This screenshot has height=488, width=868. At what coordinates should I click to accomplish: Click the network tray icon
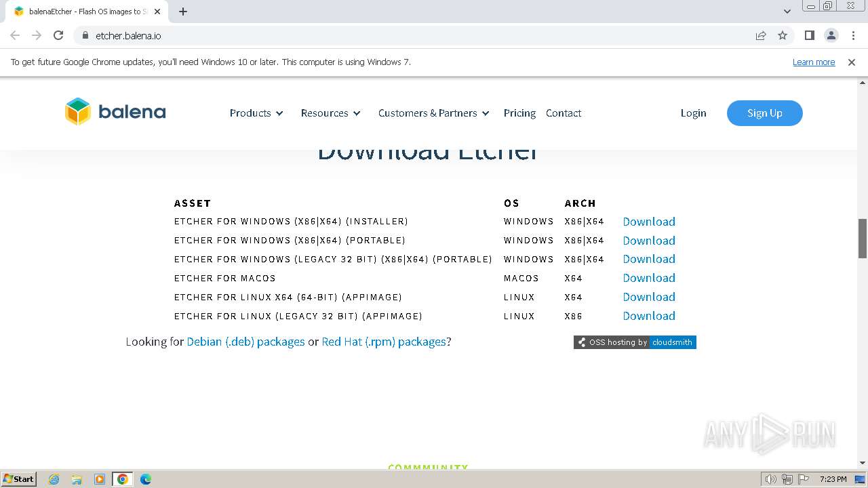click(787, 479)
